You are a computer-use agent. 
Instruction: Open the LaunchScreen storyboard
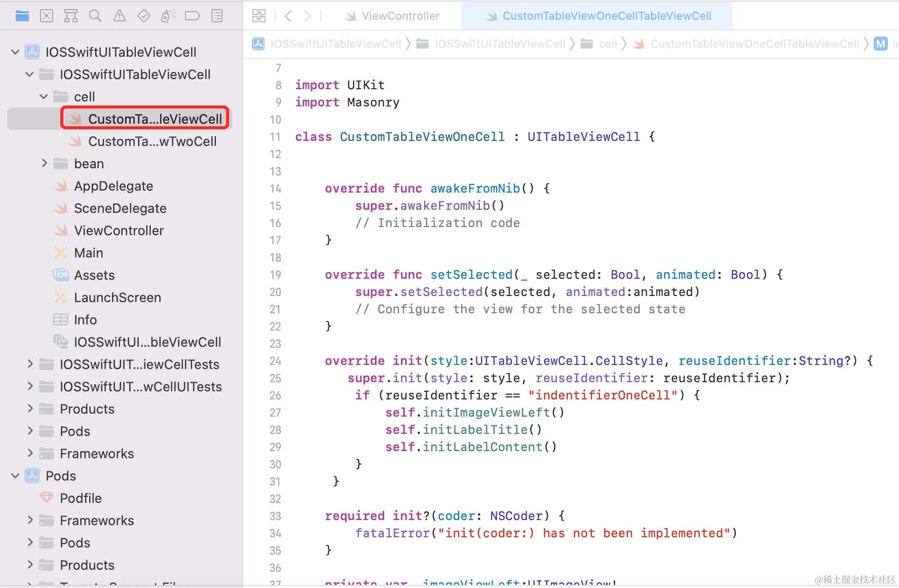click(118, 298)
